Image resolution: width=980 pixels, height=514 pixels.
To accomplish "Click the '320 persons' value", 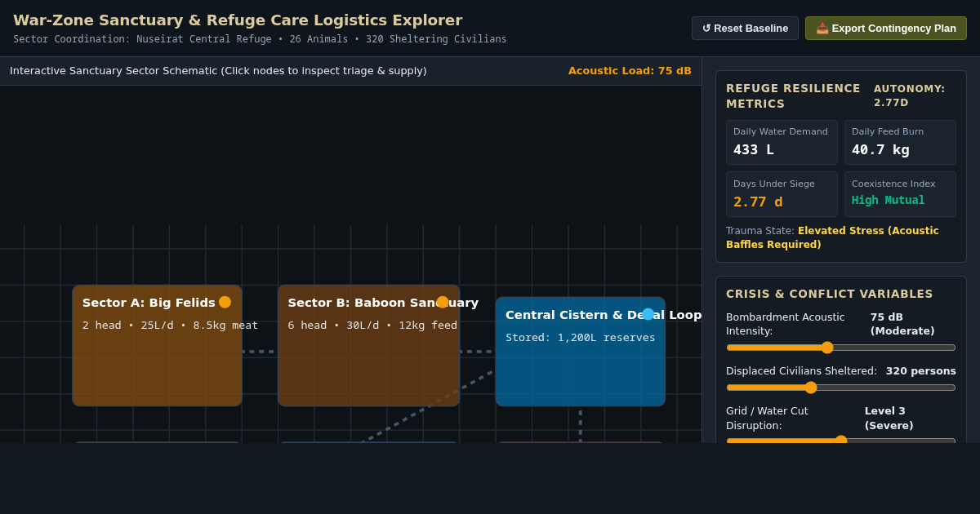I will pos(921,371).
